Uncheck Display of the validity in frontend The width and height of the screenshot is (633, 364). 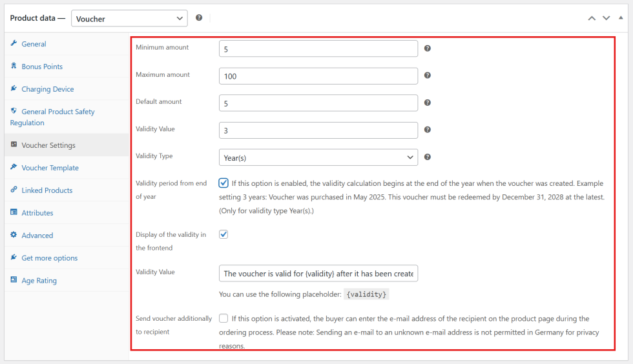(223, 234)
